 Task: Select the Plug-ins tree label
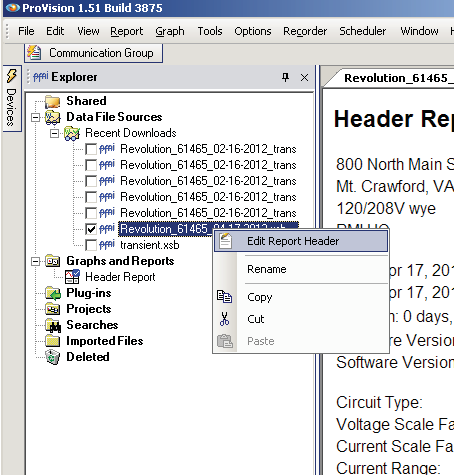(x=89, y=293)
